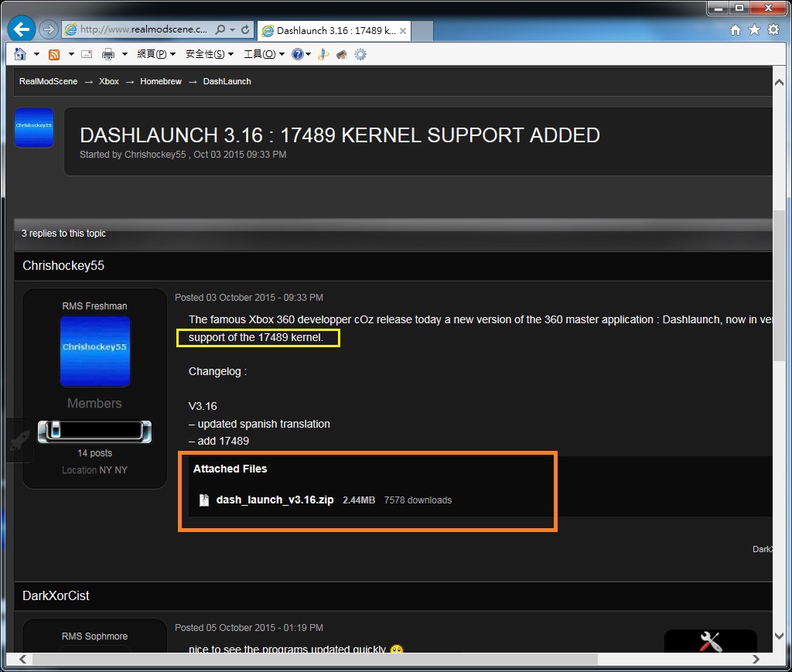Download dash_launch_v3.16.zip attachment
The image size is (792, 672).
(x=275, y=500)
